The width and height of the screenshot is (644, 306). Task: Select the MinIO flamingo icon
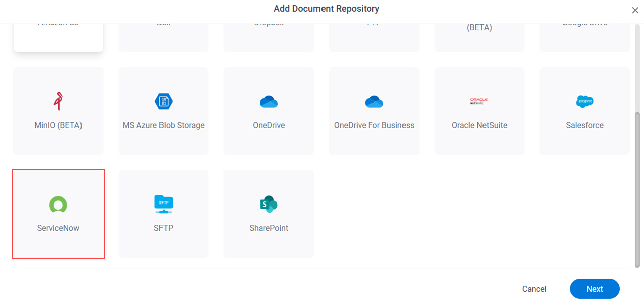click(58, 101)
